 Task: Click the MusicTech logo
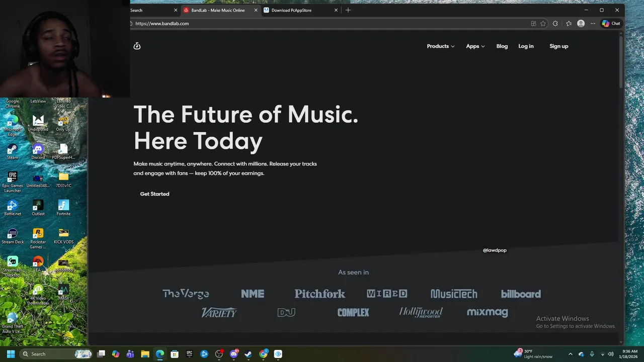[454, 294]
